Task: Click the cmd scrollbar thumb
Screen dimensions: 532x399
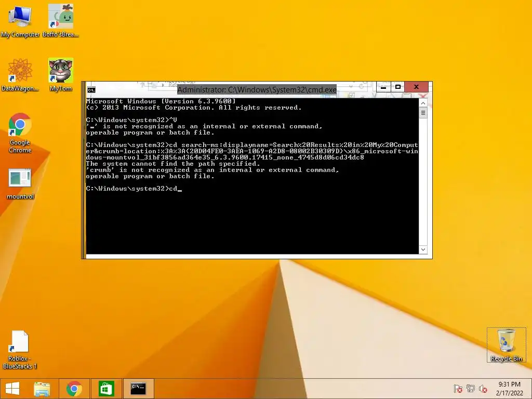Action: (423, 113)
